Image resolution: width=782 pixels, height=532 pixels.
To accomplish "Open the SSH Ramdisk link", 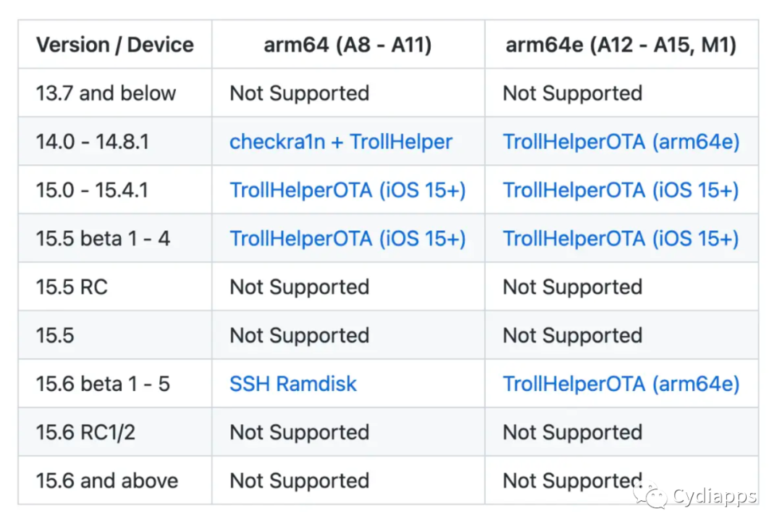I will pos(293,384).
